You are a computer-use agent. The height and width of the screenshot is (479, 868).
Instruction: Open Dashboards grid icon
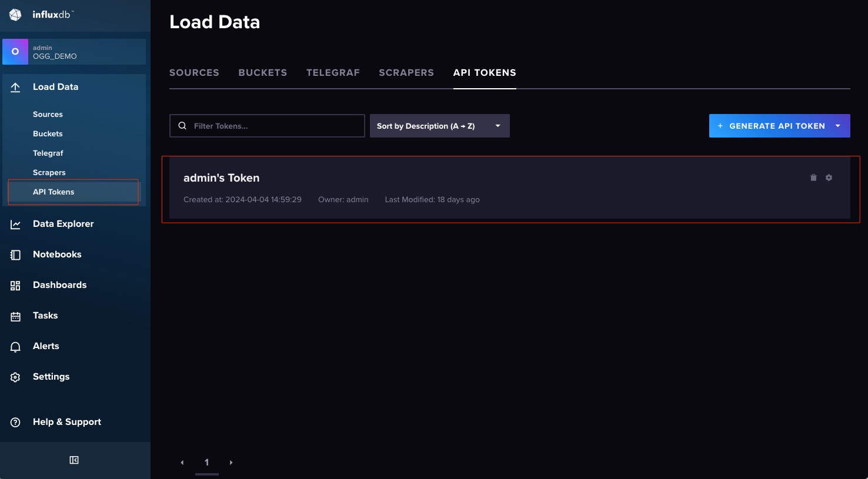coord(15,286)
